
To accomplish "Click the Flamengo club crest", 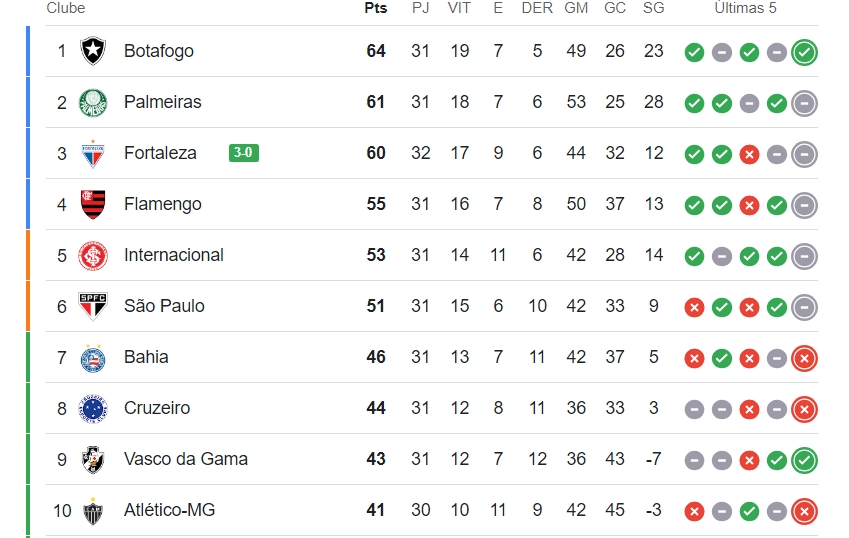I will [93, 204].
